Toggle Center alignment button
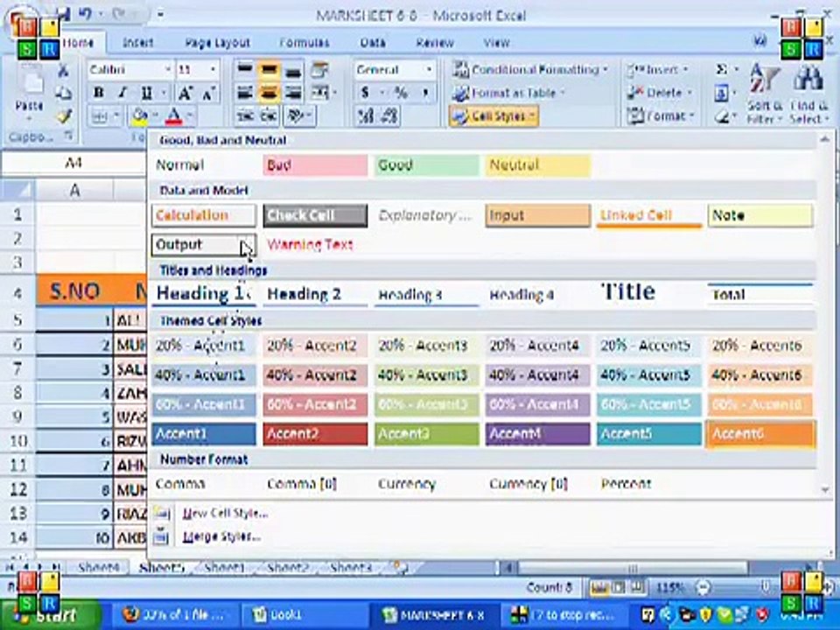Image resolution: width=840 pixels, height=630 pixels. [x=269, y=93]
